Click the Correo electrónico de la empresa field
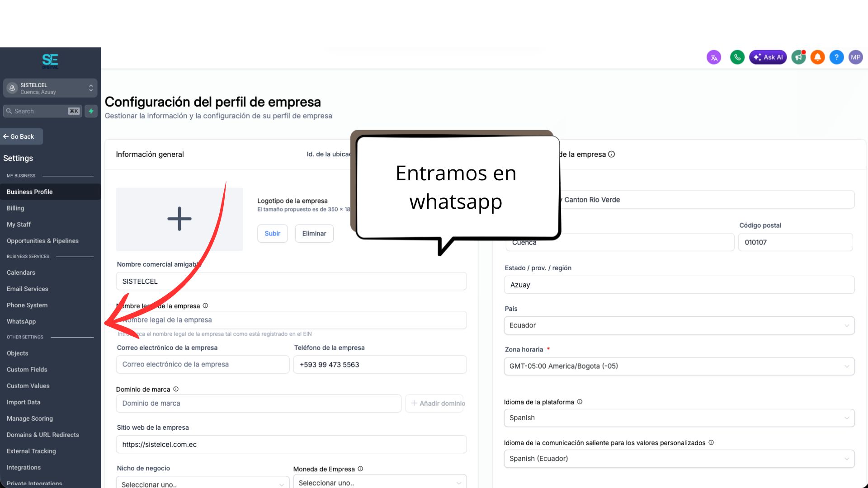Viewport: 868px width, 488px height. click(203, 364)
